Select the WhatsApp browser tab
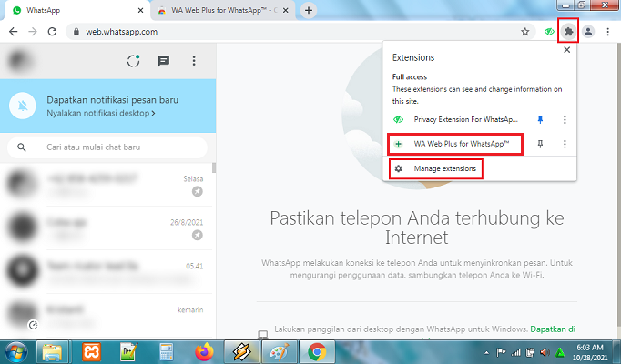 click(x=77, y=10)
